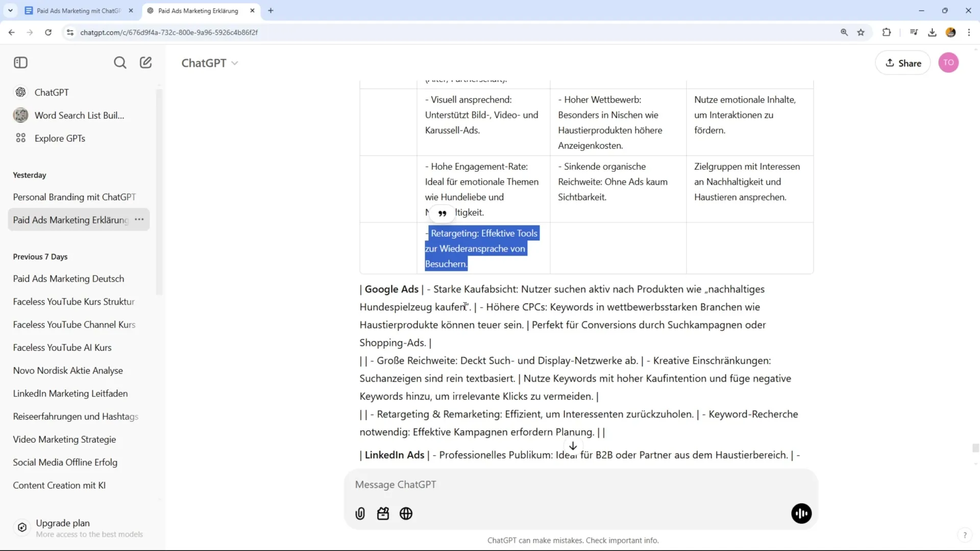Open browser downloads icon
This screenshot has height=551, width=980.
click(x=932, y=32)
